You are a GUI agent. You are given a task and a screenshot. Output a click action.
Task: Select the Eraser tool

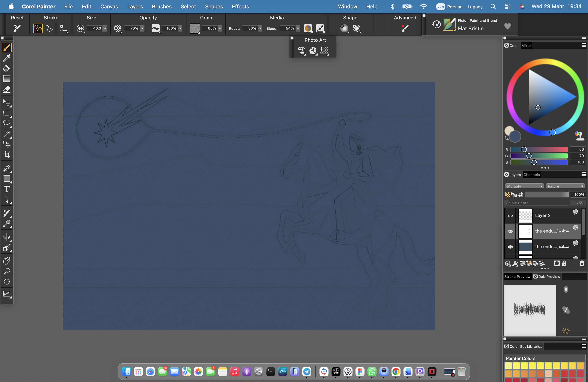[x=7, y=89]
